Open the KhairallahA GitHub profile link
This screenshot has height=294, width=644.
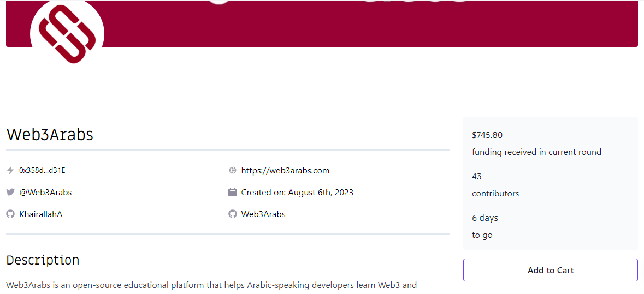pyautogui.click(x=40, y=214)
